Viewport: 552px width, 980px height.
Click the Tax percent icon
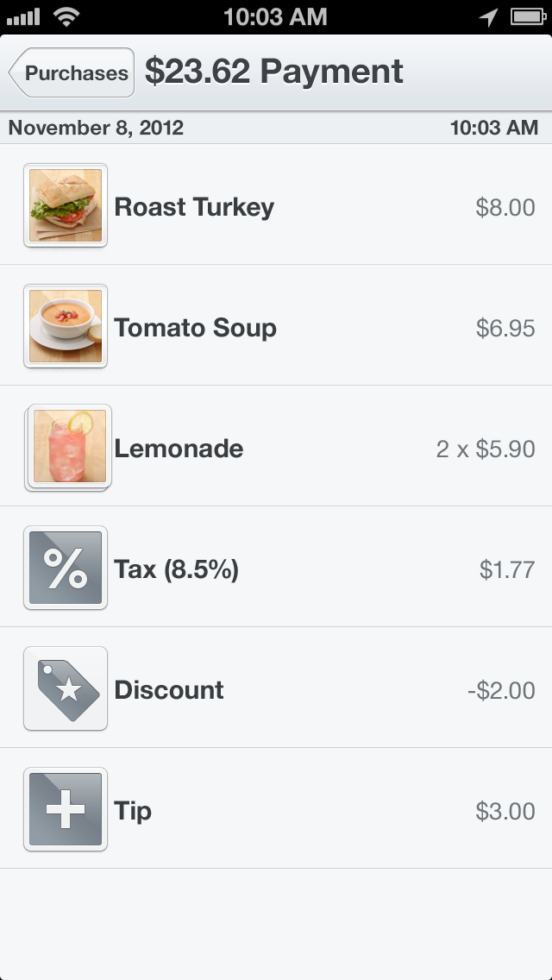click(x=66, y=568)
